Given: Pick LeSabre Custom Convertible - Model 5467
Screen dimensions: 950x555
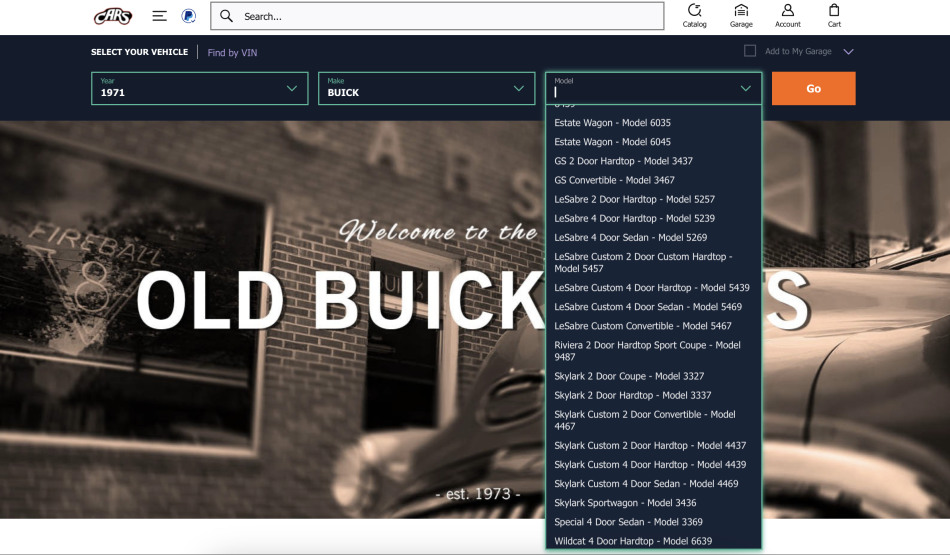Looking at the screenshot, I should click(642, 326).
